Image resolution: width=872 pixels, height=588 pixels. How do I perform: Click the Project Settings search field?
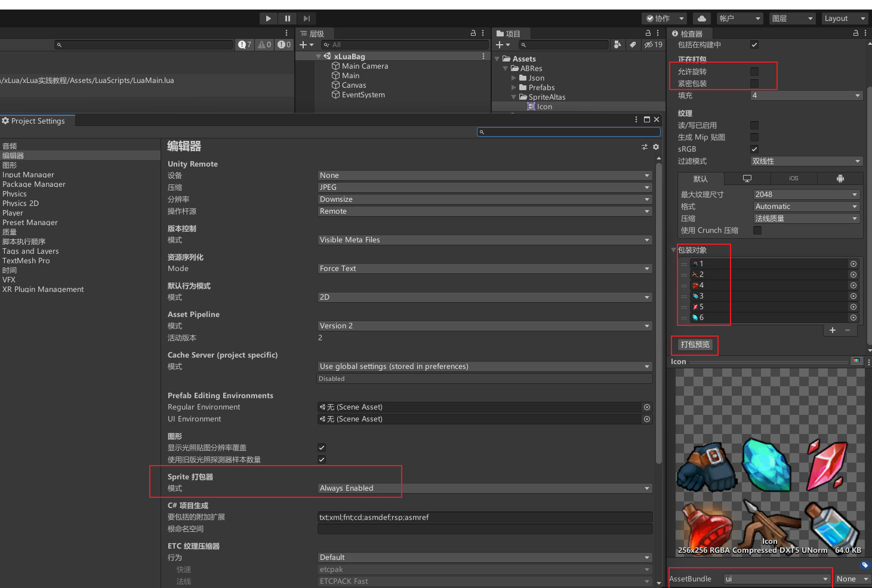click(569, 132)
